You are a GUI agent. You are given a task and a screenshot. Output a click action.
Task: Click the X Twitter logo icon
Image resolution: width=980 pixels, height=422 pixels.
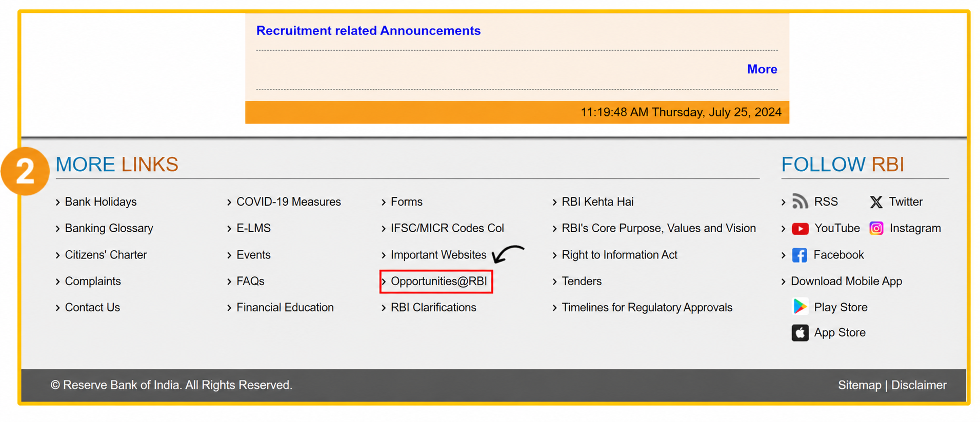(876, 202)
